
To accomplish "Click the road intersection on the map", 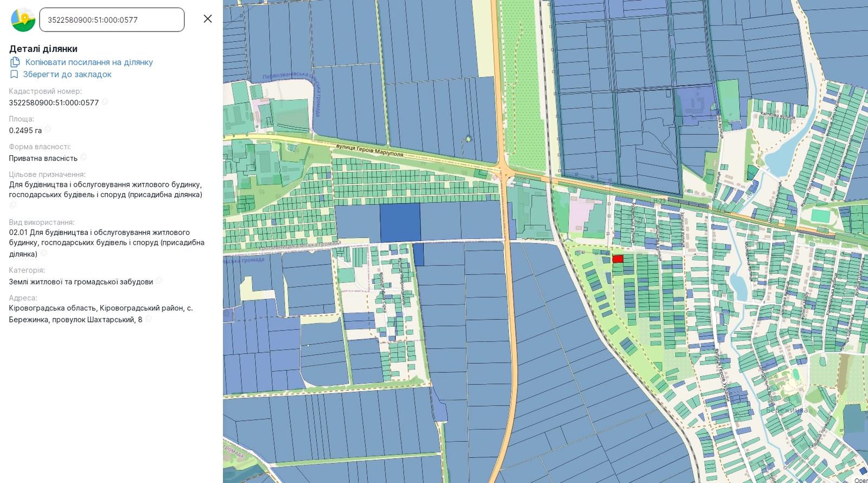I will click(x=504, y=173).
